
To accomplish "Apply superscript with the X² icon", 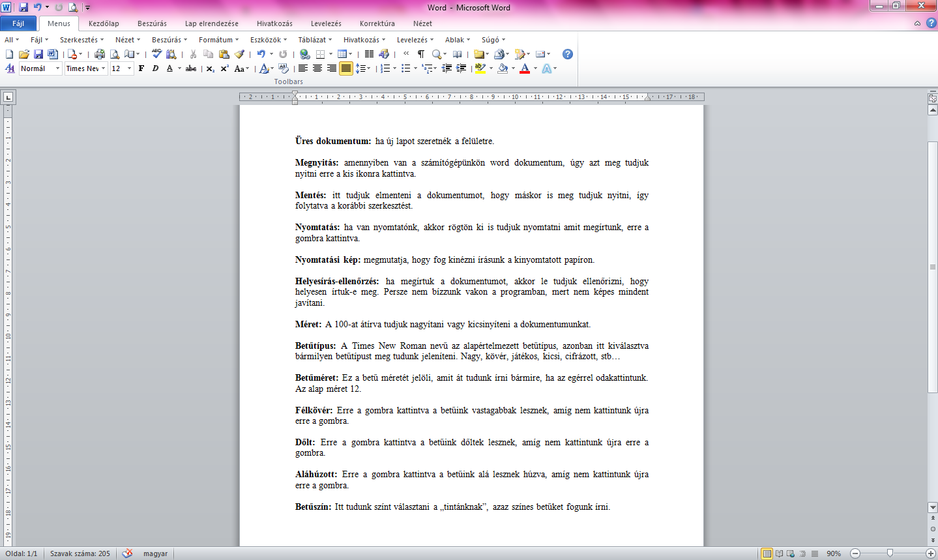I will click(x=224, y=68).
